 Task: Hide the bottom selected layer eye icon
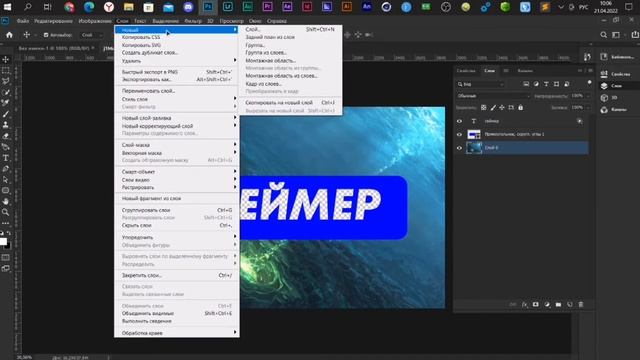pos(459,148)
